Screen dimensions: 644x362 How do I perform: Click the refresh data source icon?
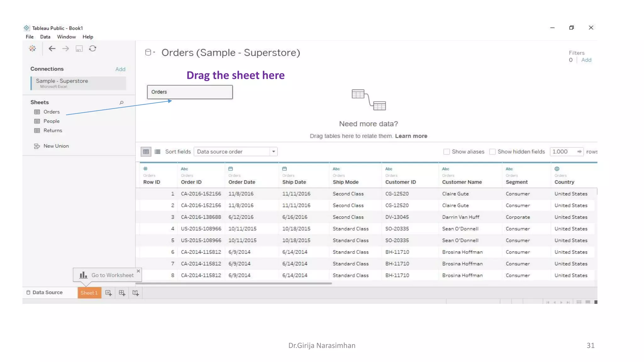[x=92, y=48]
